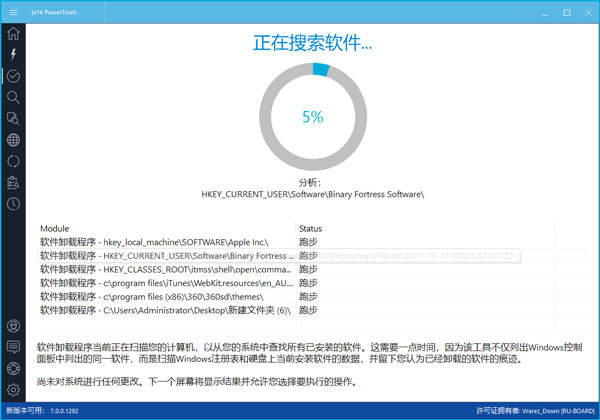
Task: Open the clock history icon in the sidebar
Action: 13,204
